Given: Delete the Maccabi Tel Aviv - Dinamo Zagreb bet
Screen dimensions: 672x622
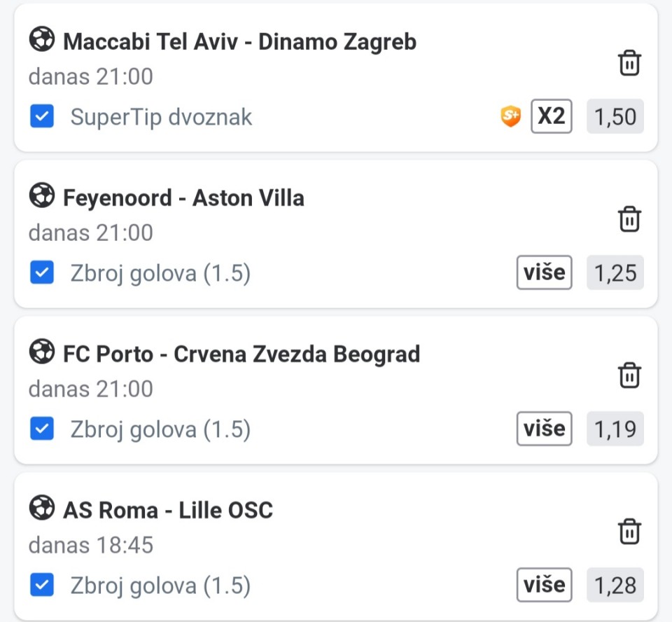Looking at the screenshot, I should click(629, 63).
